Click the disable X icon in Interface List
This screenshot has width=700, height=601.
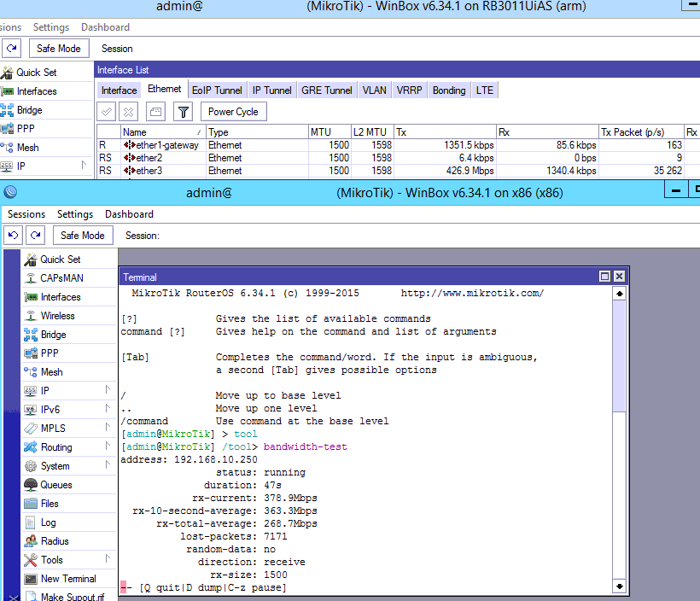click(128, 112)
